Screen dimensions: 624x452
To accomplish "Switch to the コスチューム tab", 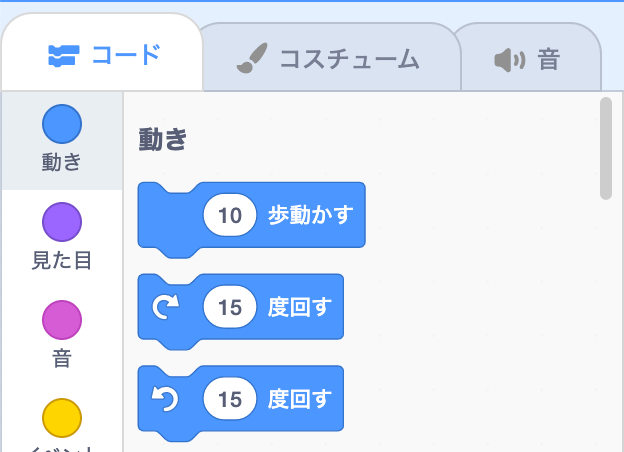I will pyautogui.click(x=330, y=56).
